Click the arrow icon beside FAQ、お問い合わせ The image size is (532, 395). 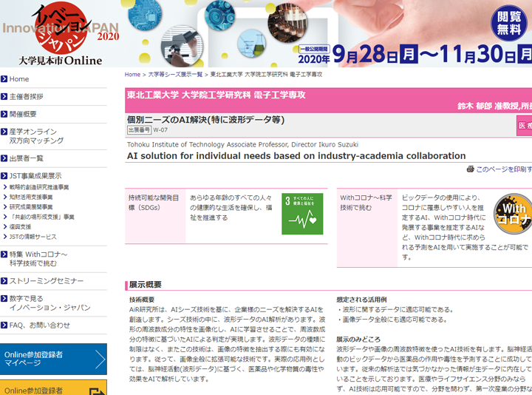(4, 325)
